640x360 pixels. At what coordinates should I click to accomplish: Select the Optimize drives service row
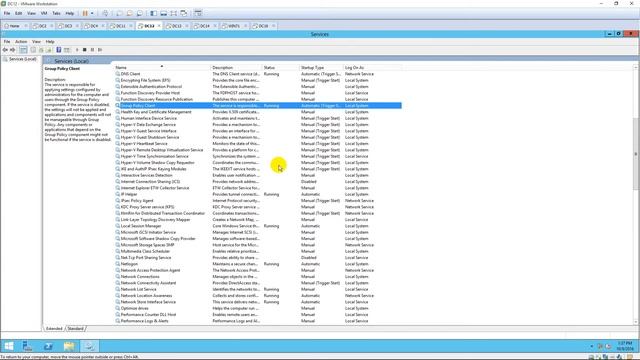(x=258, y=308)
